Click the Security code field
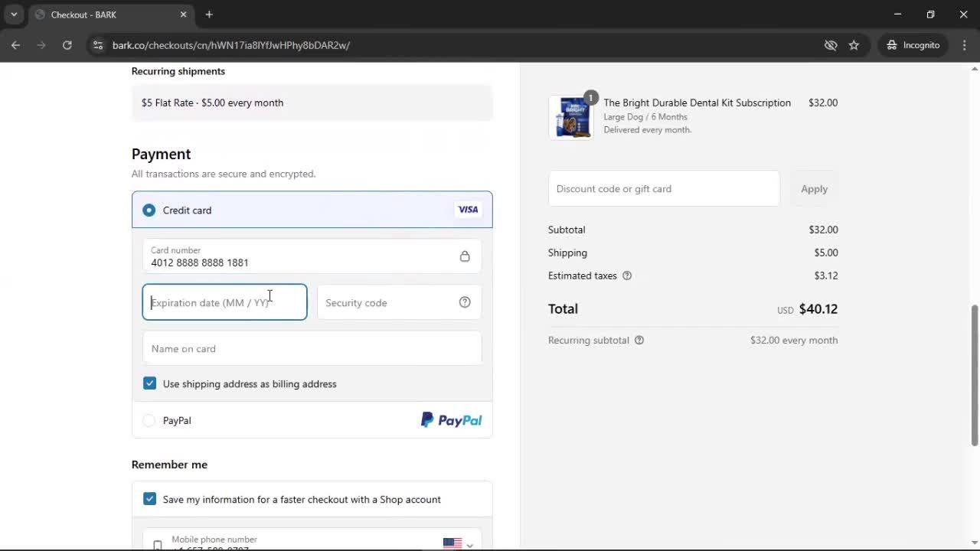 399,302
